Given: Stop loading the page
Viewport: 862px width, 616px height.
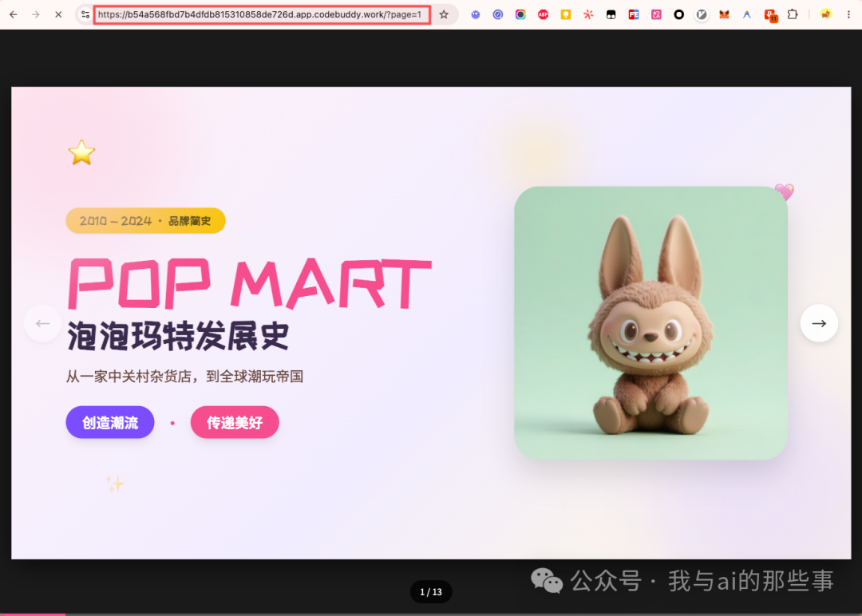Looking at the screenshot, I should (x=58, y=14).
